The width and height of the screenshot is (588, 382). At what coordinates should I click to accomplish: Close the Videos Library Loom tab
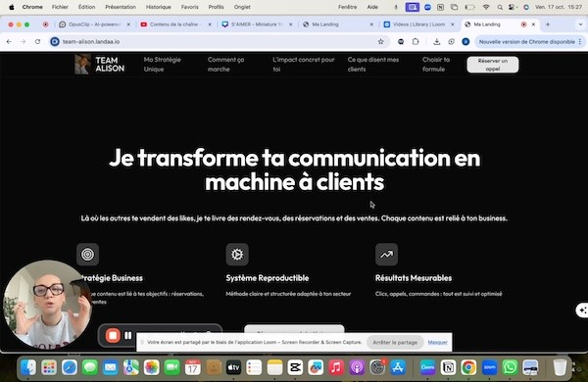click(452, 24)
